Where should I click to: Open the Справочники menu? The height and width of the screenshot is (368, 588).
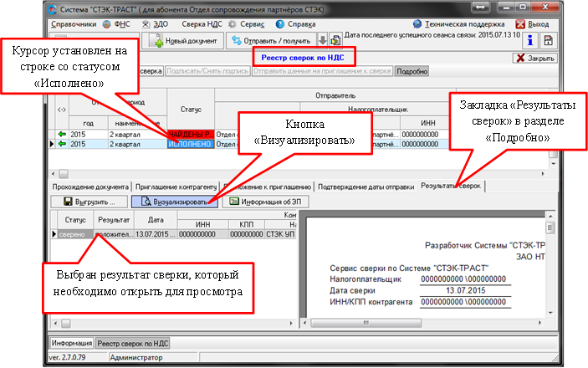point(74,24)
